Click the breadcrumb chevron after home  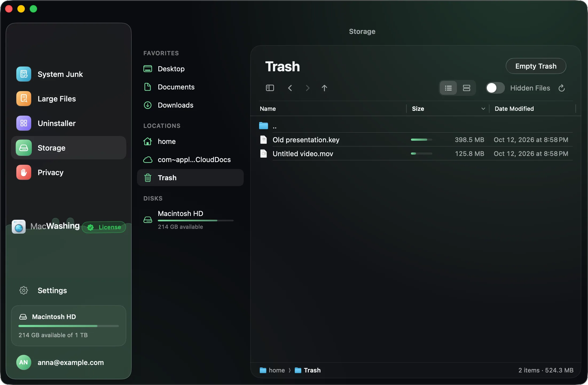pos(289,370)
